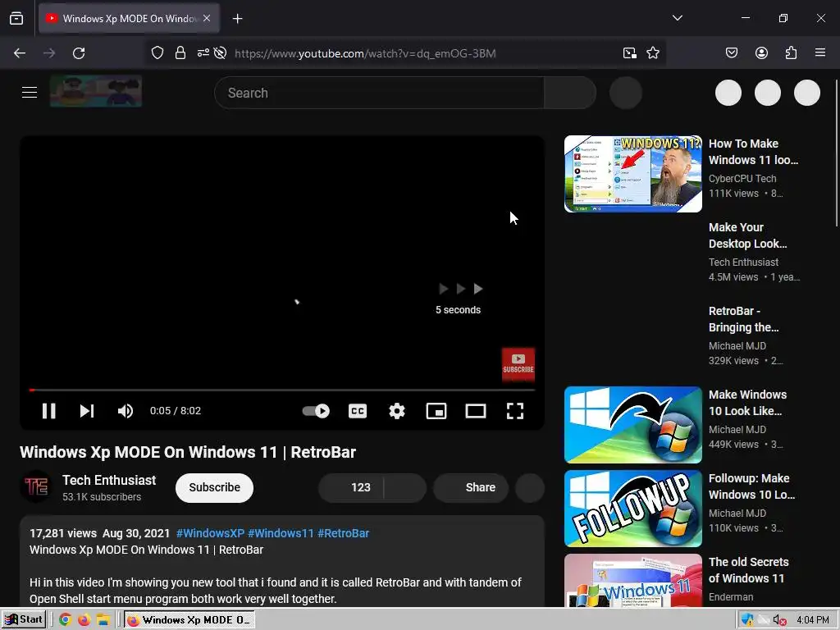Open File Explorer from quick launch
Viewport: 840px width, 630px height.
103,620
